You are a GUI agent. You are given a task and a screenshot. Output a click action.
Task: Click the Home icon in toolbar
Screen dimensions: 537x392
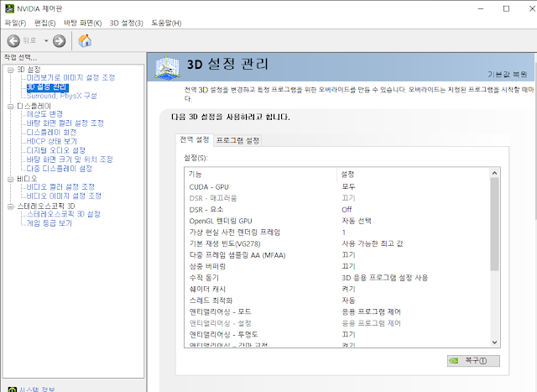(x=85, y=41)
